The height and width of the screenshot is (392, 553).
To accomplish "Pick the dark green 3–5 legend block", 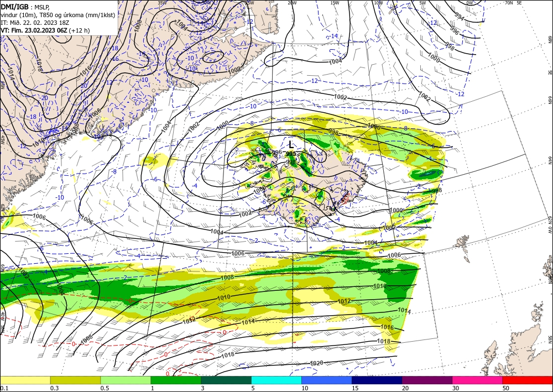I will (x=226, y=380).
